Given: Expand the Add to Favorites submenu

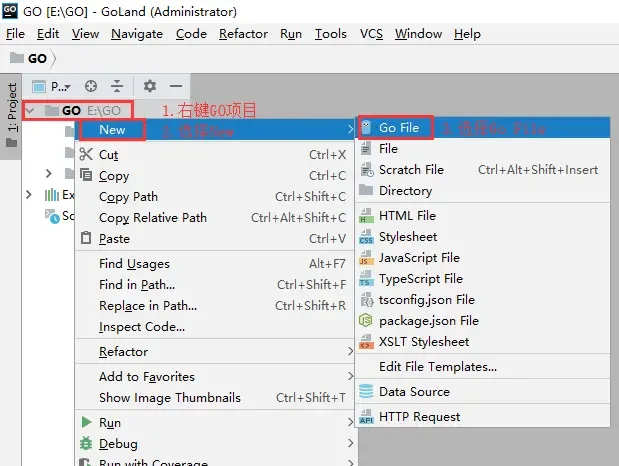Looking at the screenshot, I should 215,376.
